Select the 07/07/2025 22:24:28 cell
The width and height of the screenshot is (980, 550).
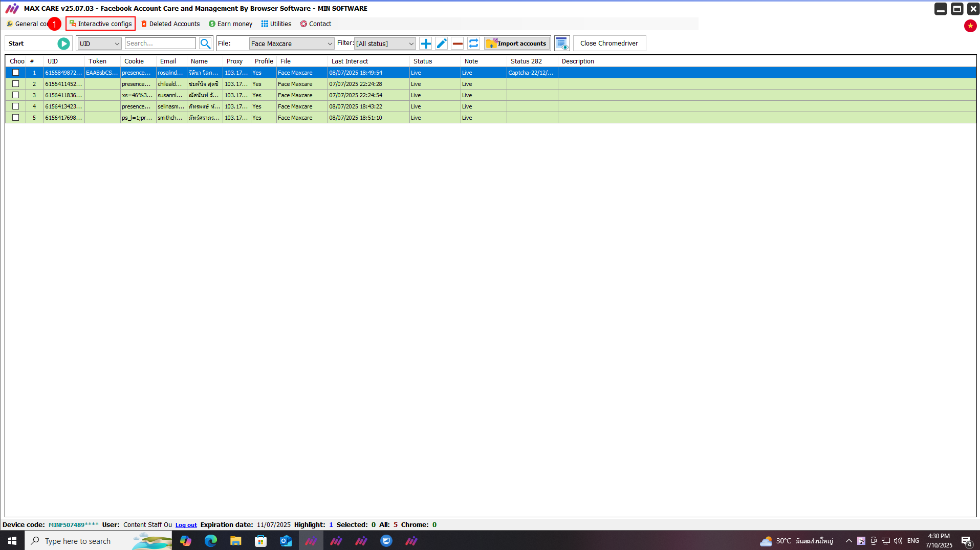pyautogui.click(x=368, y=84)
